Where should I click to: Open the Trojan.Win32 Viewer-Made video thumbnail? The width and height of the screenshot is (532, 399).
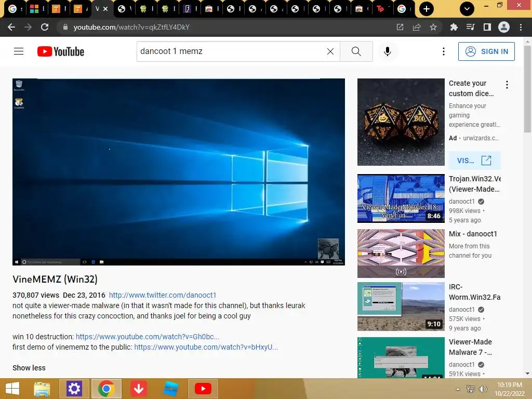tap(401, 198)
